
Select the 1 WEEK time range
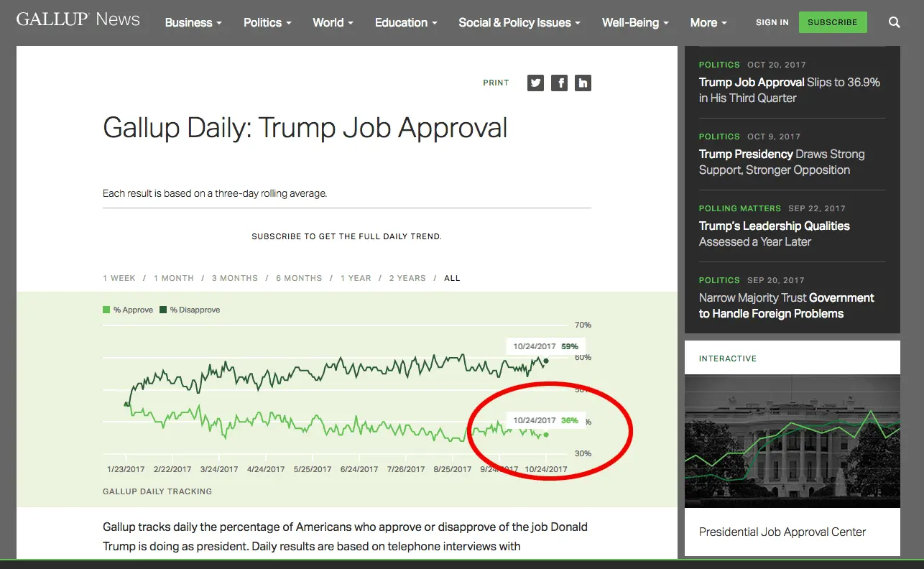[119, 278]
